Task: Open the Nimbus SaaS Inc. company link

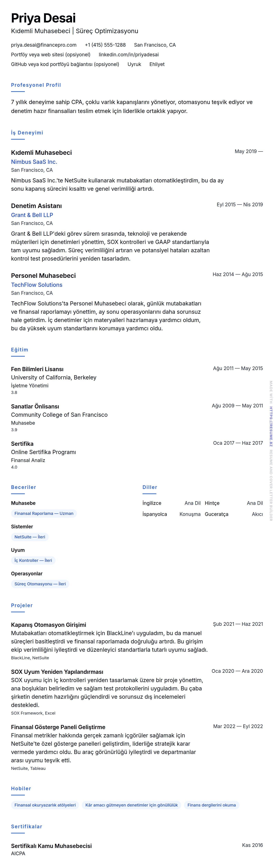Action: [34, 162]
